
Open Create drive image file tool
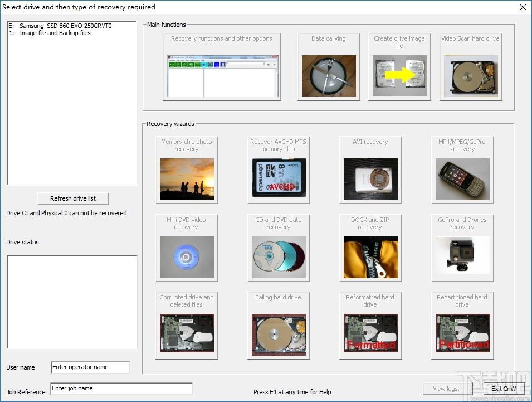pyautogui.click(x=399, y=67)
